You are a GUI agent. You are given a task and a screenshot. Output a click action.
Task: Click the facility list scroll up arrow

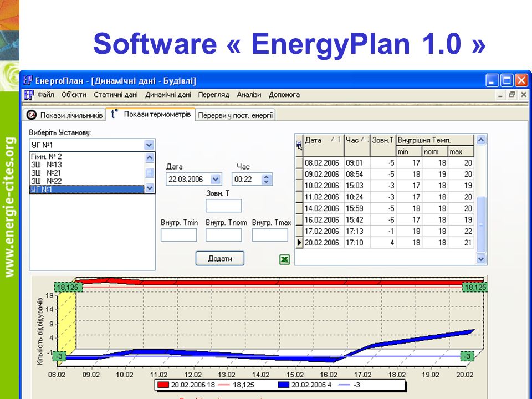click(x=149, y=157)
